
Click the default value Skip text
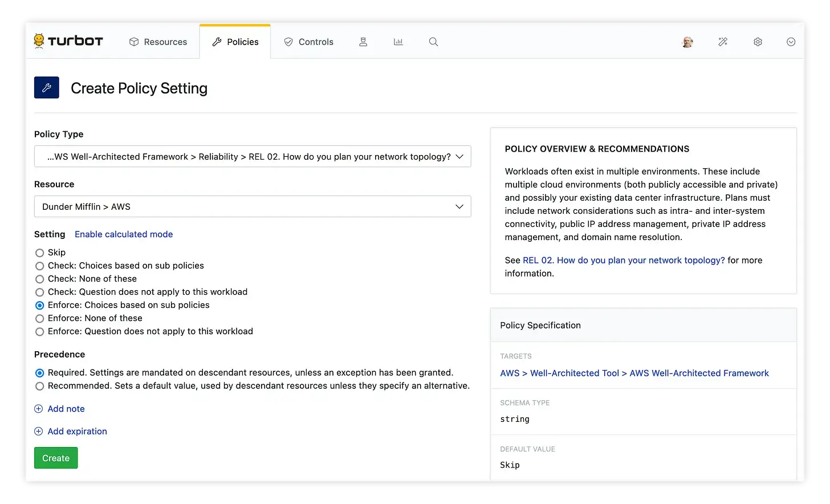tap(510, 465)
